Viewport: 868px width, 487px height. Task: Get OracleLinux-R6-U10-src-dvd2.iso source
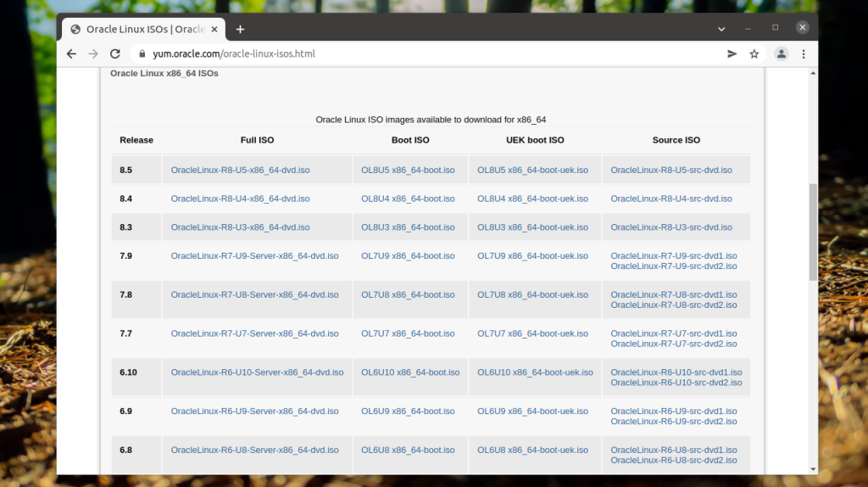(x=676, y=383)
